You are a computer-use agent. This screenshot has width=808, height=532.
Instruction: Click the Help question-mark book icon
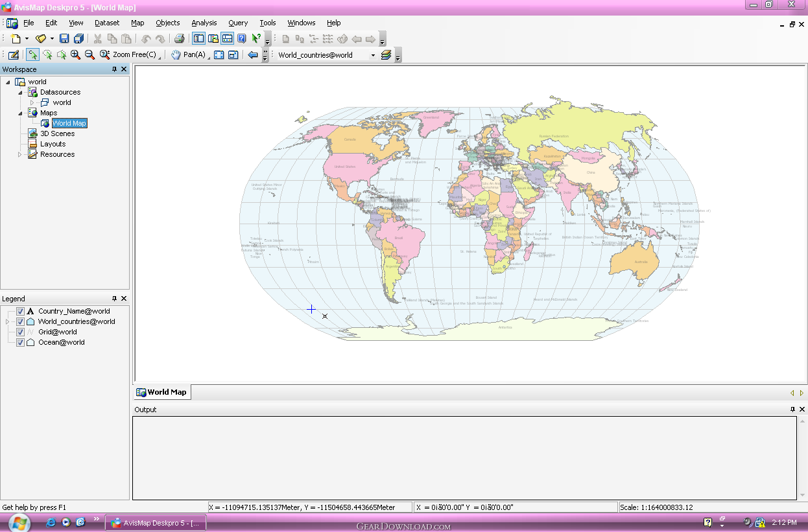pos(242,39)
